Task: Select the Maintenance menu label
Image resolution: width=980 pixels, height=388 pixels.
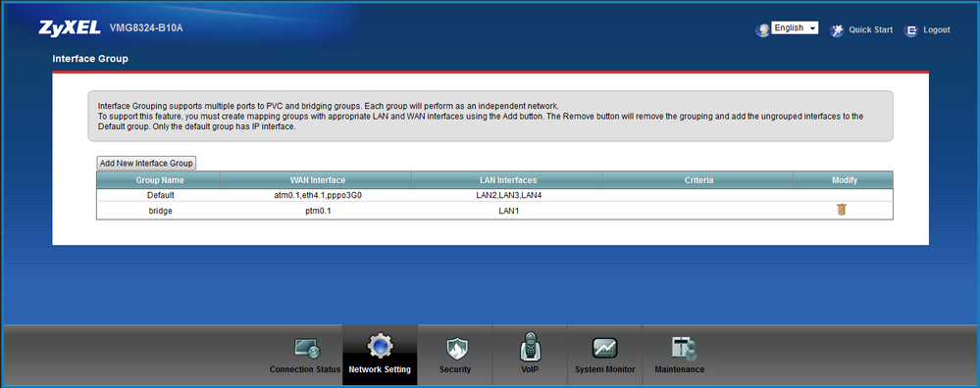Action: (x=680, y=369)
